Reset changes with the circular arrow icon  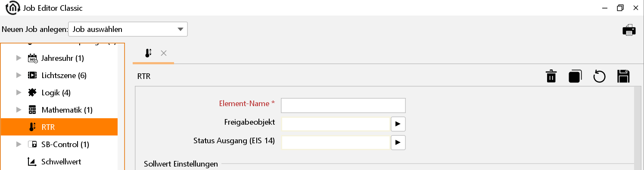click(599, 76)
